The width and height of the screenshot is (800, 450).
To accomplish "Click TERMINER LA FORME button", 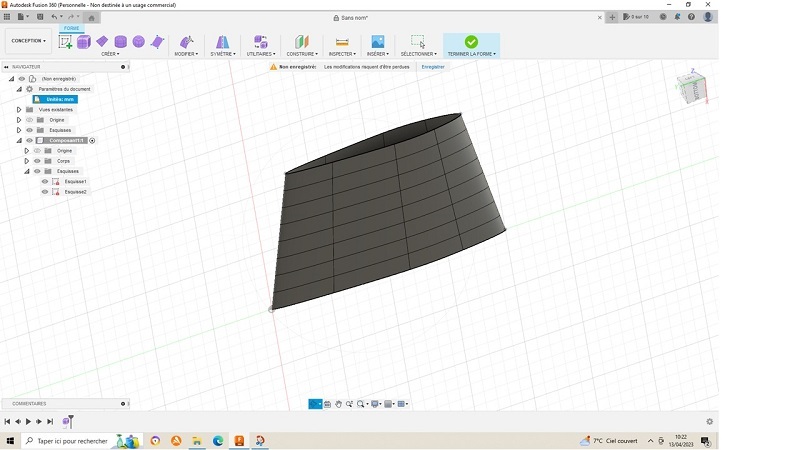I will click(471, 45).
